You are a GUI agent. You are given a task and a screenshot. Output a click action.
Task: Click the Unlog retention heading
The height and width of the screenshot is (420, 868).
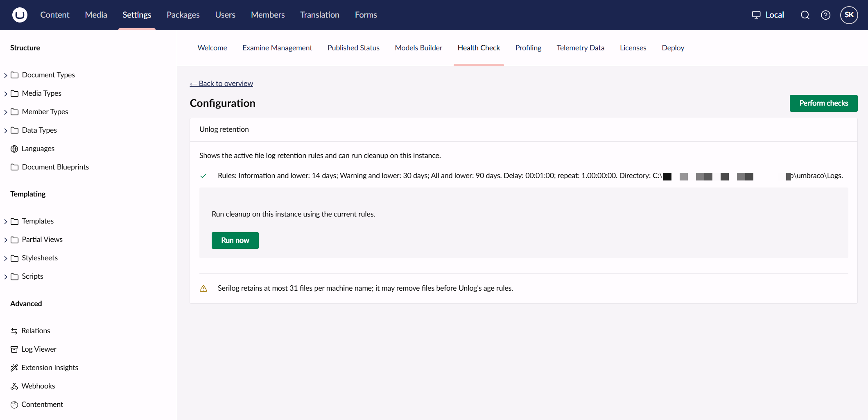[x=224, y=129]
